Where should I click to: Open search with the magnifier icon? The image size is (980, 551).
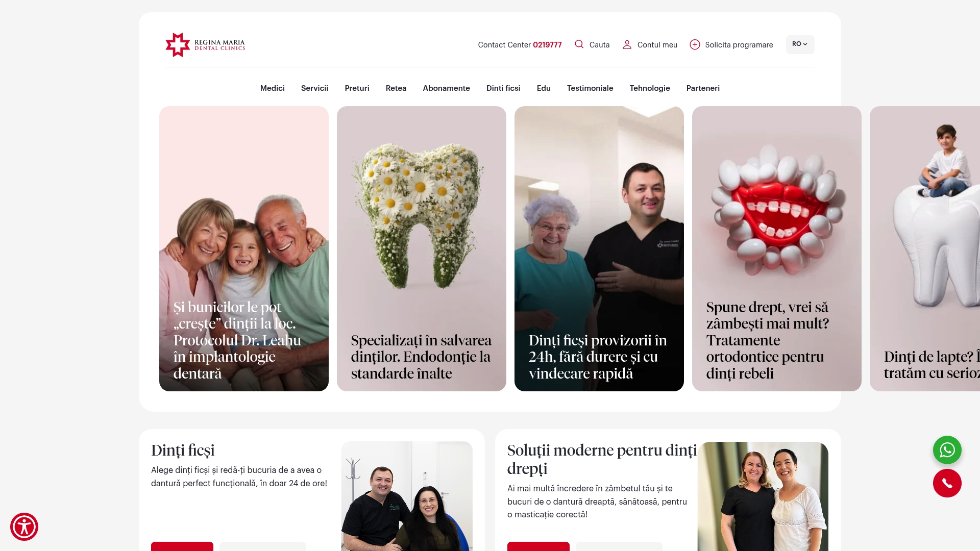[579, 44]
